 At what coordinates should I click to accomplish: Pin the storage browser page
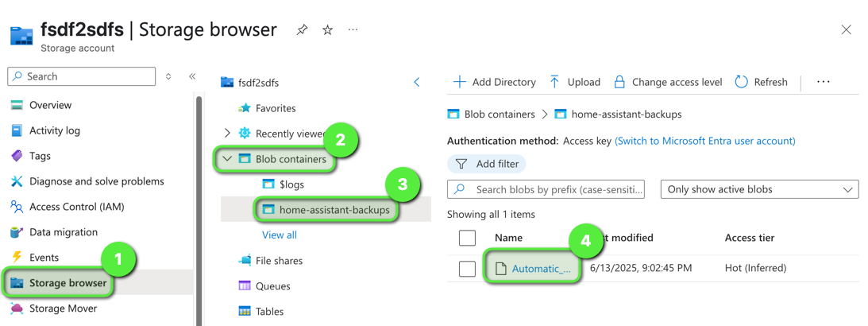click(302, 30)
